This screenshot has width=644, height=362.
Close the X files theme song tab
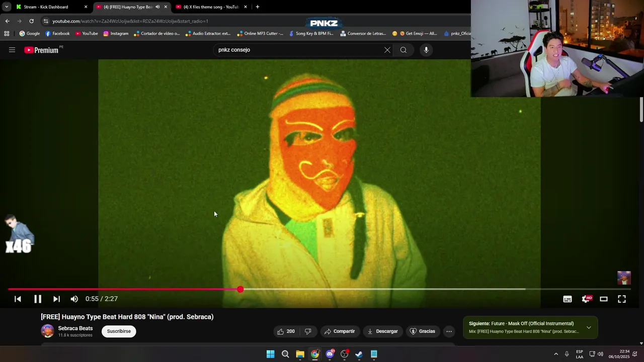pyautogui.click(x=246, y=7)
